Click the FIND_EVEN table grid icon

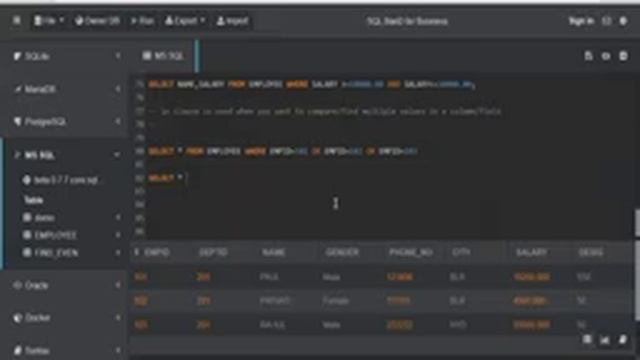[x=27, y=253]
